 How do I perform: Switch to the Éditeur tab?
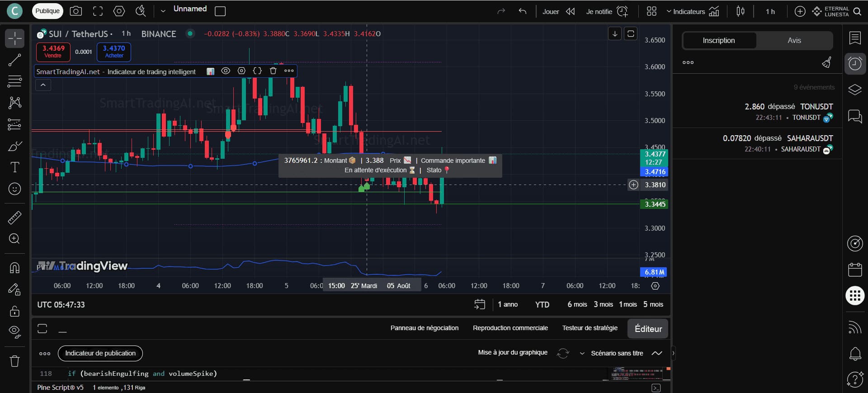click(648, 329)
